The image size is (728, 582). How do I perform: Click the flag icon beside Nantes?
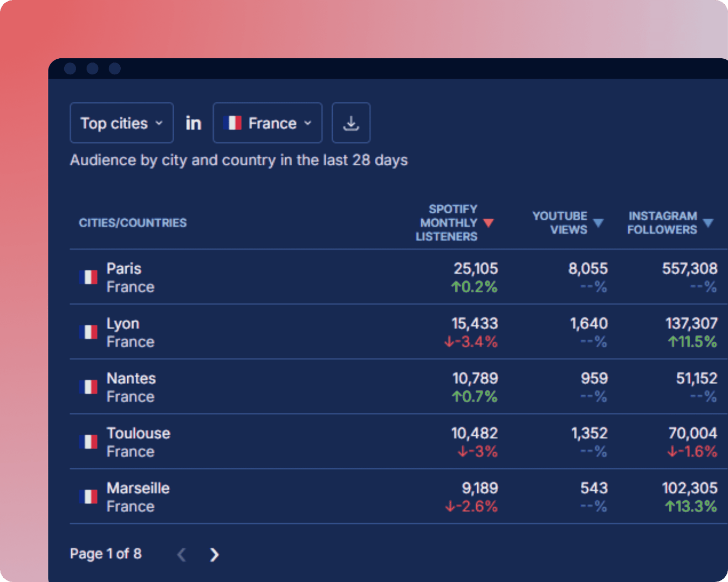point(89,387)
